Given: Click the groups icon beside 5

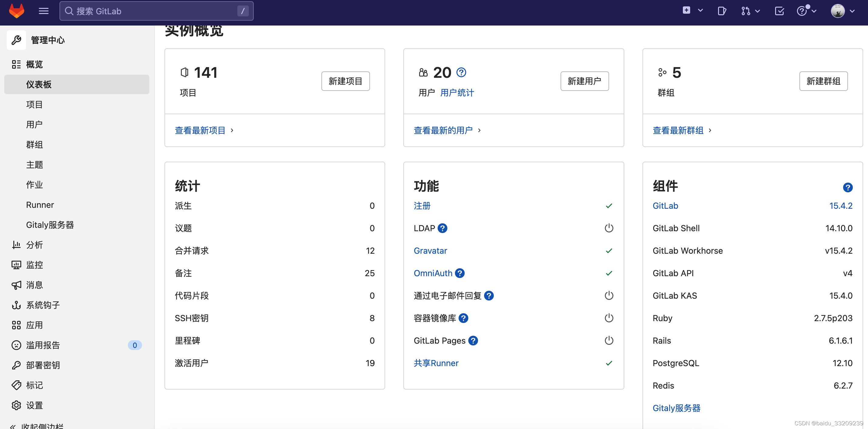Looking at the screenshot, I should click(662, 72).
